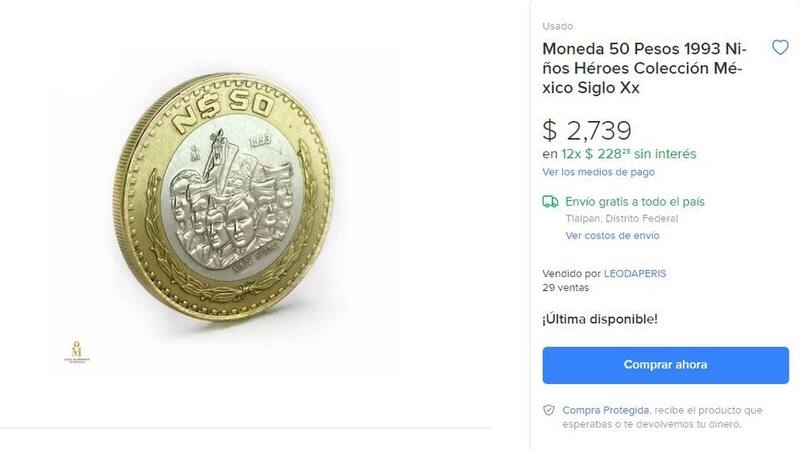This screenshot has width=800, height=450.
Task: Click the 12x sin interés installment text
Action: [x=619, y=154]
